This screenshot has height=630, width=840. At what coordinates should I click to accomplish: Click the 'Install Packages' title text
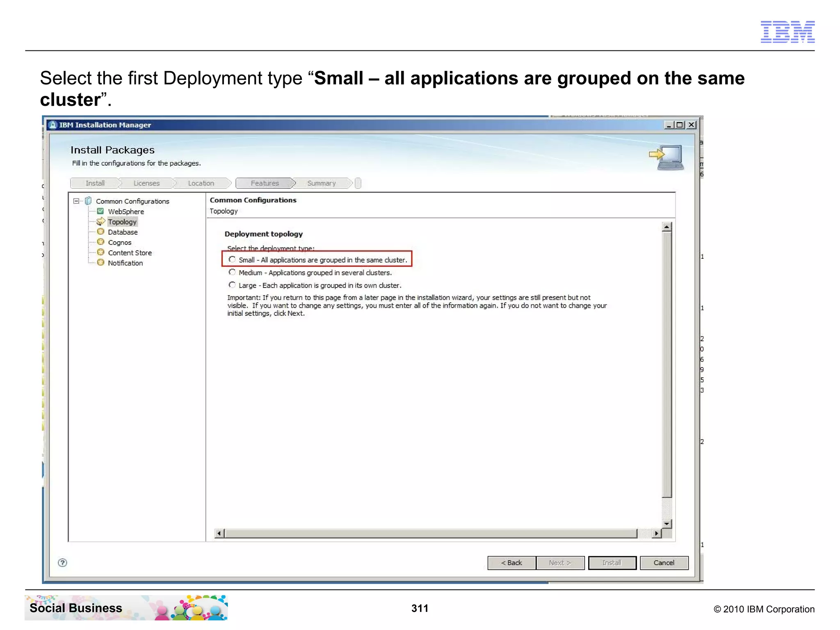(112, 150)
